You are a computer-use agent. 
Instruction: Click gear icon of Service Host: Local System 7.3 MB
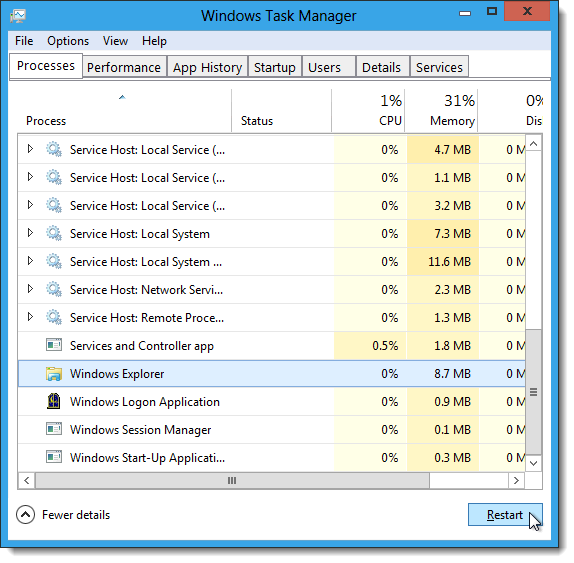(x=54, y=233)
